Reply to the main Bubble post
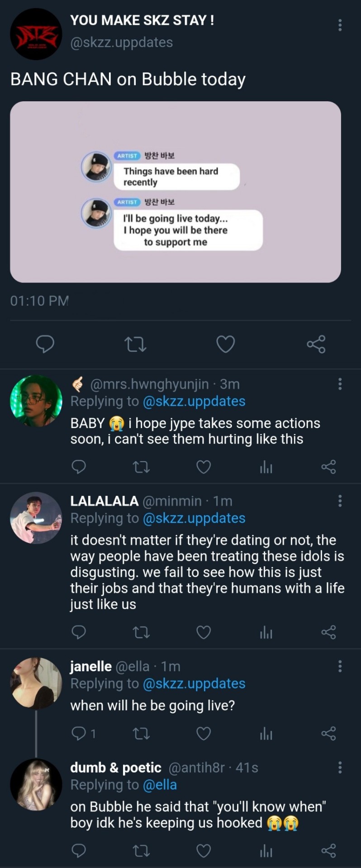Screen dimensions: 361x868 click(45, 344)
